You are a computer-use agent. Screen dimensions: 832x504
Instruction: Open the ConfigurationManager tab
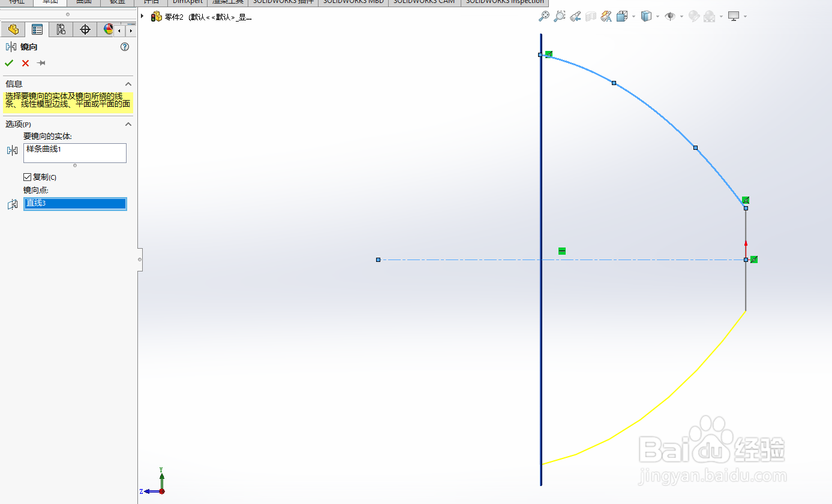pyautogui.click(x=61, y=29)
